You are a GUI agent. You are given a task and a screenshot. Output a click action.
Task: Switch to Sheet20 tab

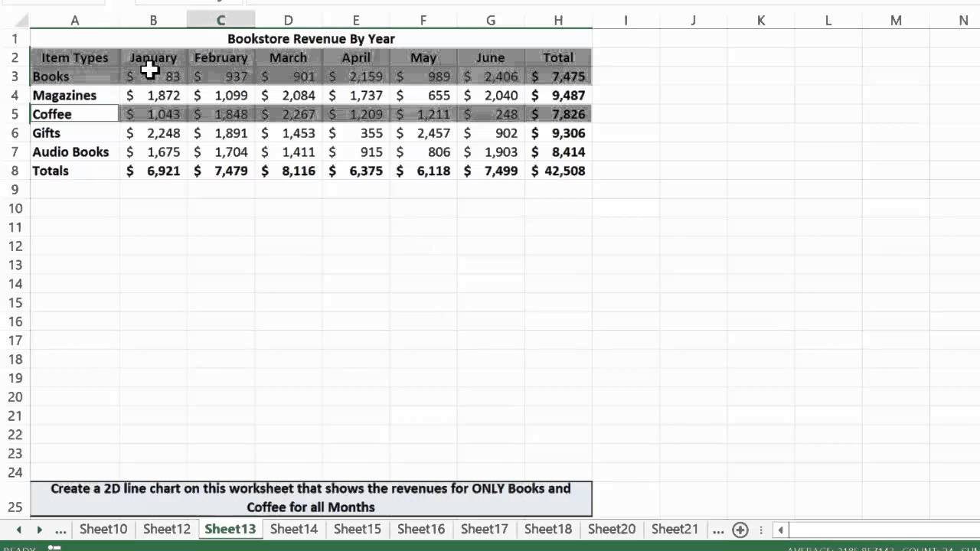tap(612, 529)
